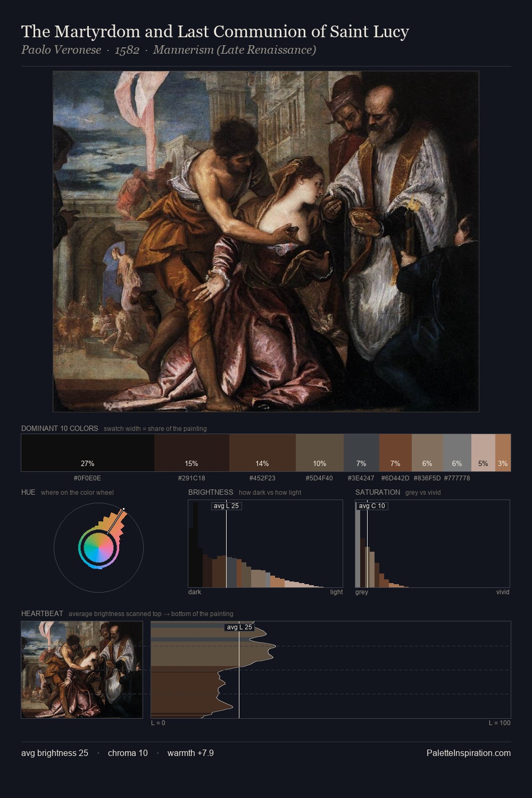This screenshot has height=798, width=532.
Task: Click the hex code #0F0E0E
Action: click(x=87, y=478)
